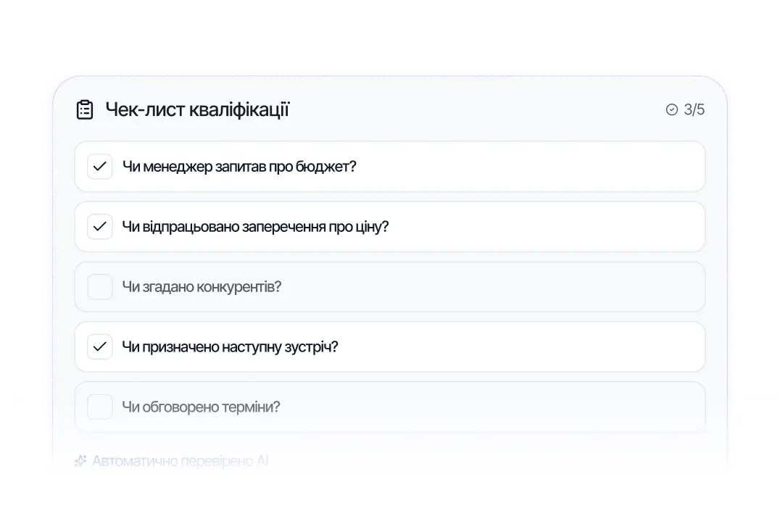Click the circle-check icon next to the 3/5 counter
780x532 pixels.
[671, 109]
